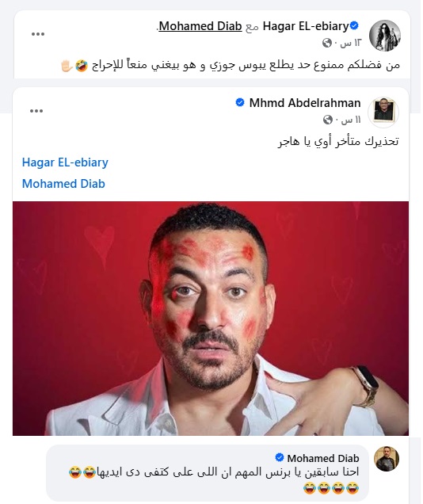Open the Hagar EL-ebiary author name link
423x504 pixels.
tap(306, 26)
